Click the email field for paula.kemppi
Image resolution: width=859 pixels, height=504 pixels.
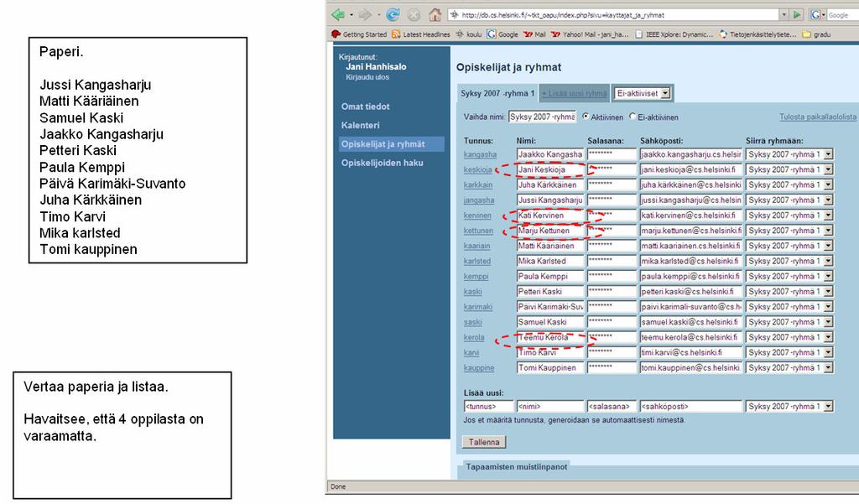tap(691, 277)
